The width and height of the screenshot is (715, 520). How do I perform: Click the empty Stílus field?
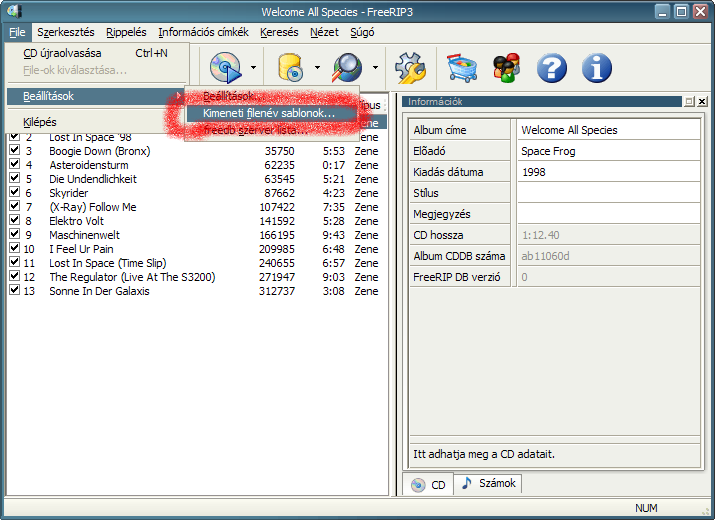coord(609,193)
